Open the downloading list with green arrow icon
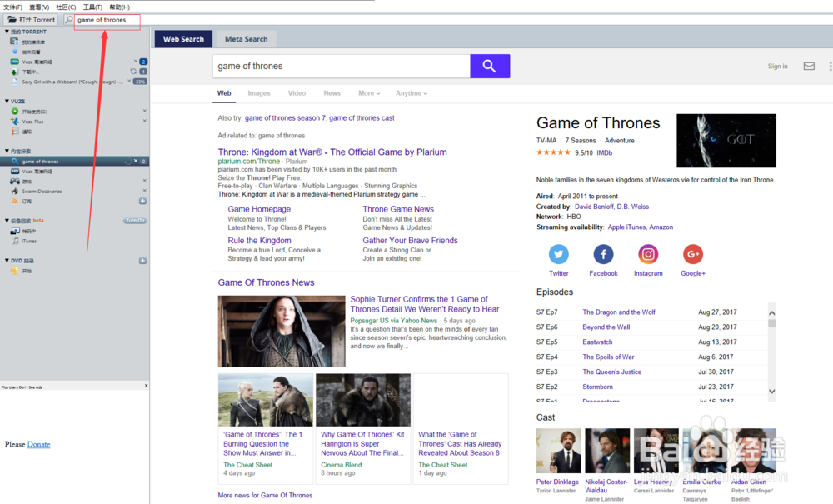The image size is (833, 504). point(25,72)
